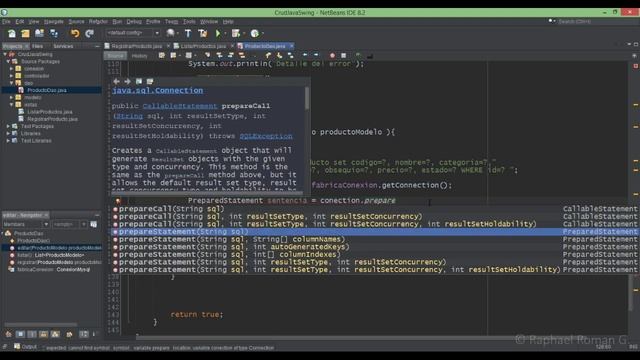
Task: Select prepareCall(String sql) completion item
Action: (374, 209)
